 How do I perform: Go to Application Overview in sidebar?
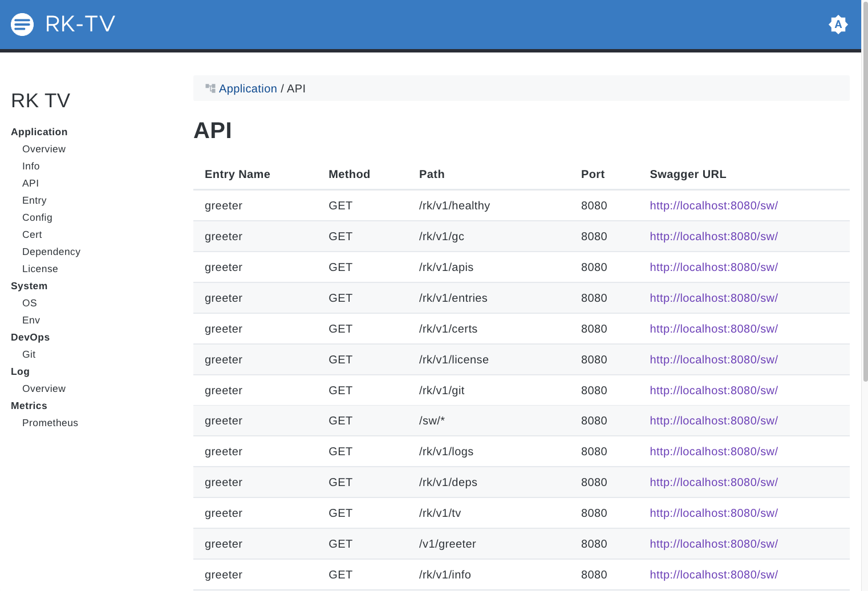44,149
